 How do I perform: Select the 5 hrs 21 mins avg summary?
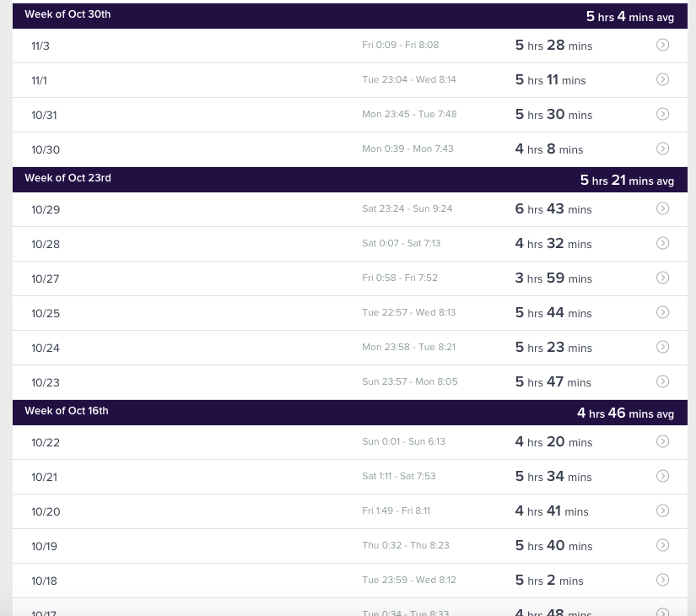(627, 181)
